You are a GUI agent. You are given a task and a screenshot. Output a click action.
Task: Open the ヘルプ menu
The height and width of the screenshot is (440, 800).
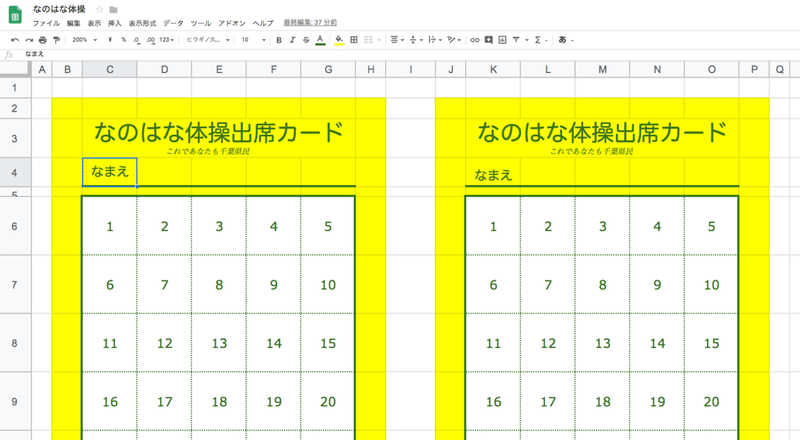[x=263, y=23]
